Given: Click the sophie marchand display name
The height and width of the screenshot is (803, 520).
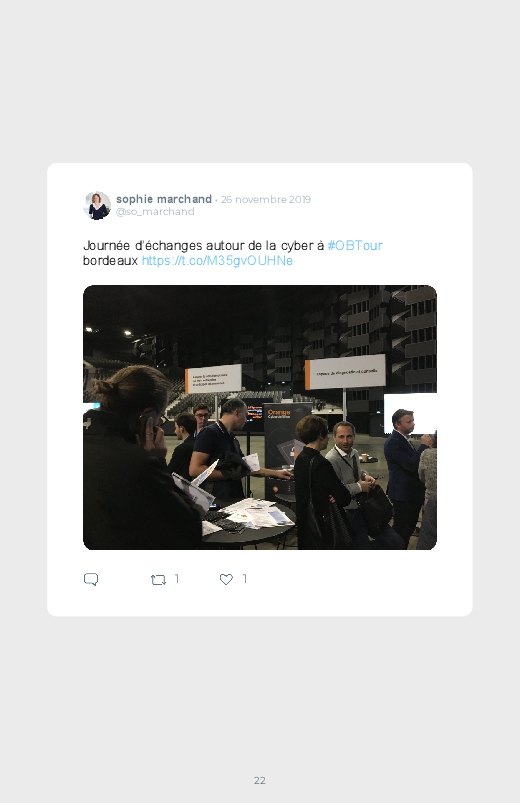Looking at the screenshot, I should click(x=164, y=199).
